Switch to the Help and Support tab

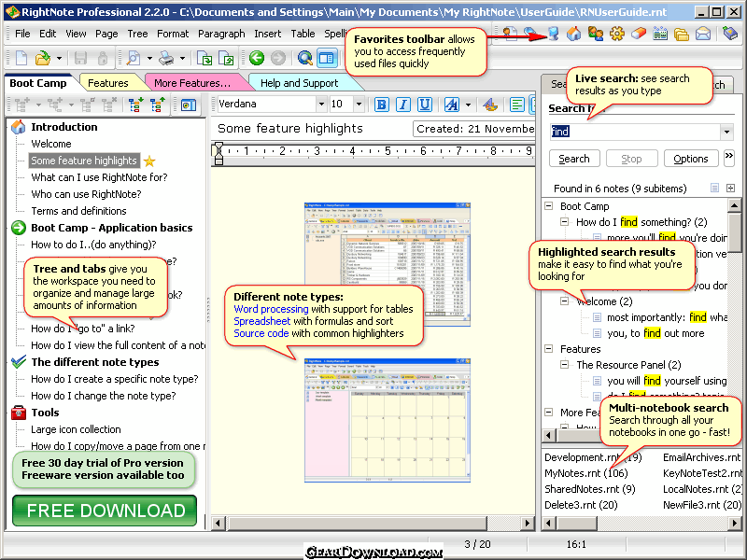[x=299, y=83]
